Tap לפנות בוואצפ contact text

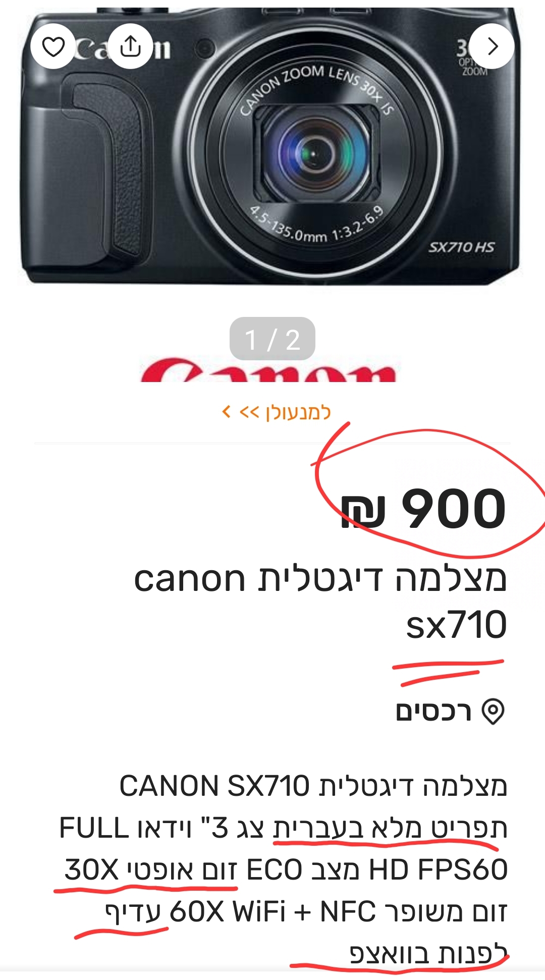pos(428,953)
